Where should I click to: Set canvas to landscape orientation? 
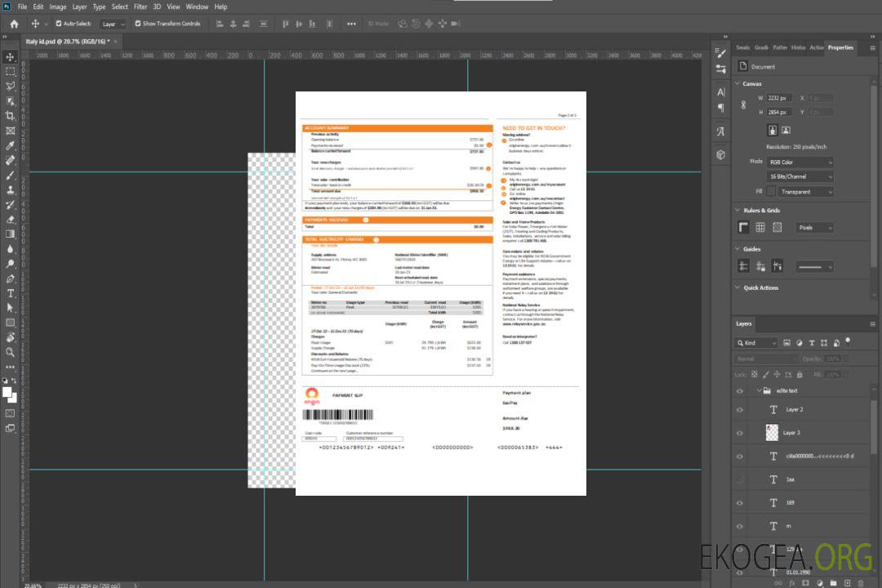click(786, 130)
